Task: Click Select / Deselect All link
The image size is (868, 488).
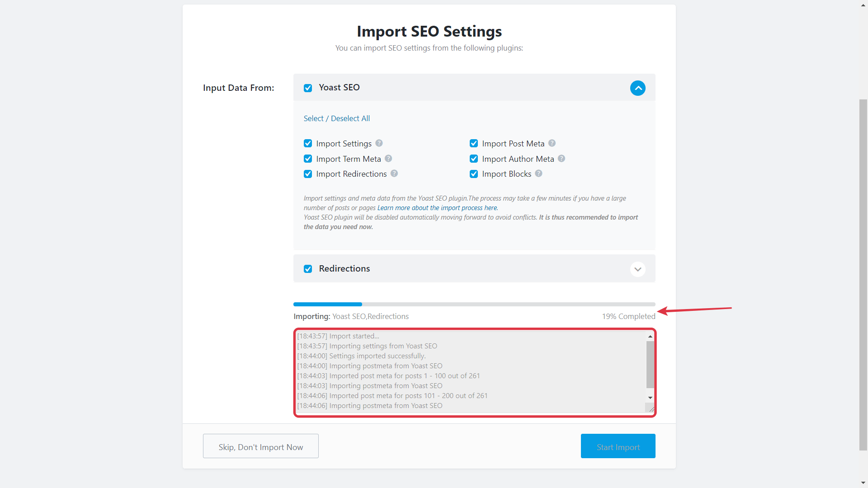Action: [336, 118]
